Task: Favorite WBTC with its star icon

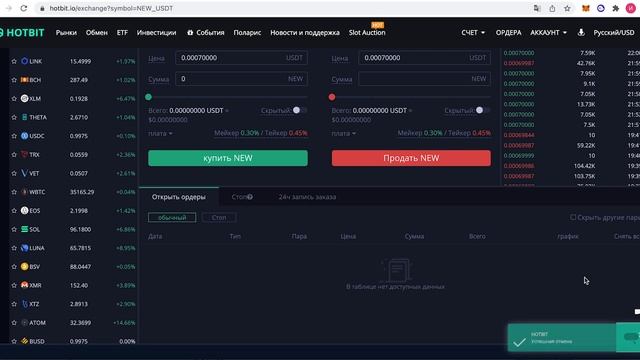Action: point(14,192)
